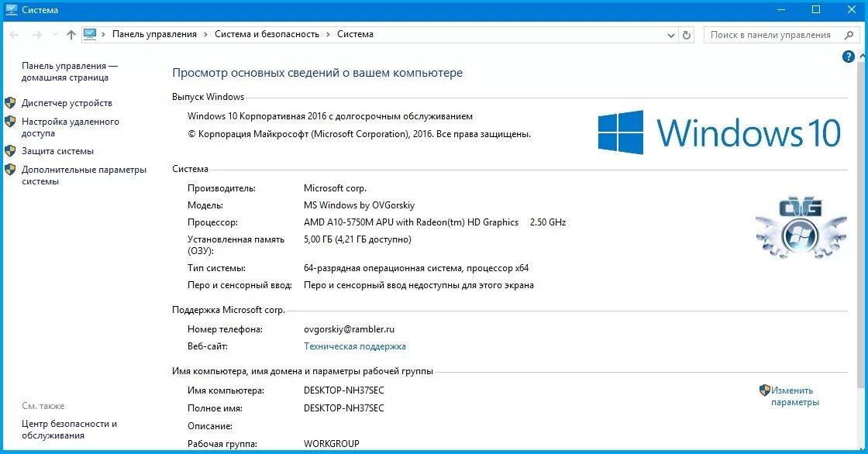868x454 pixels.
Task: Minimize the Система window
Action: (x=781, y=9)
